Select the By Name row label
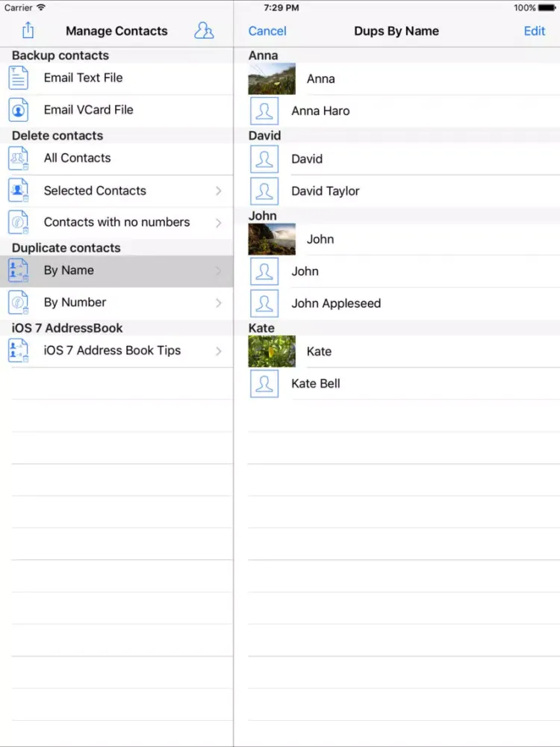560x747 pixels. coord(69,270)
